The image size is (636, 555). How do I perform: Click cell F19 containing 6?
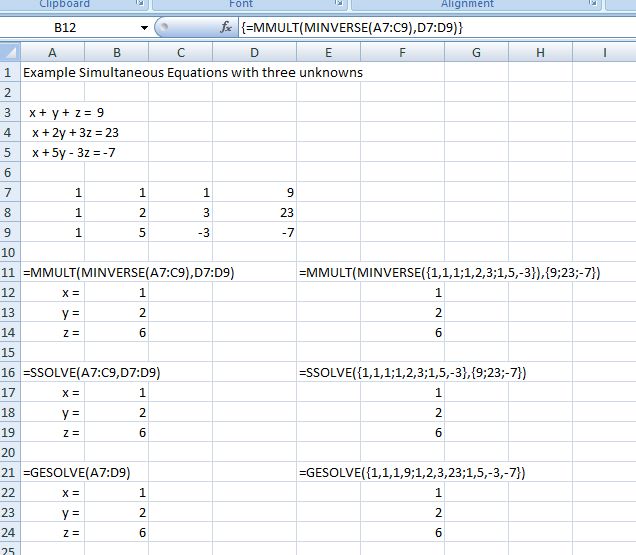(x=402, y=432)
